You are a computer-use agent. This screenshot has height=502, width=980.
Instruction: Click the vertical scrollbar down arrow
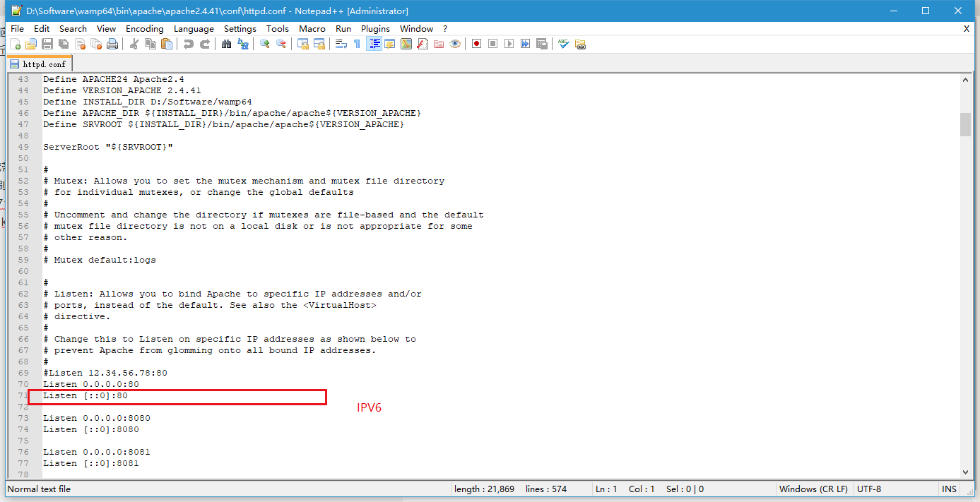point(965,471)
